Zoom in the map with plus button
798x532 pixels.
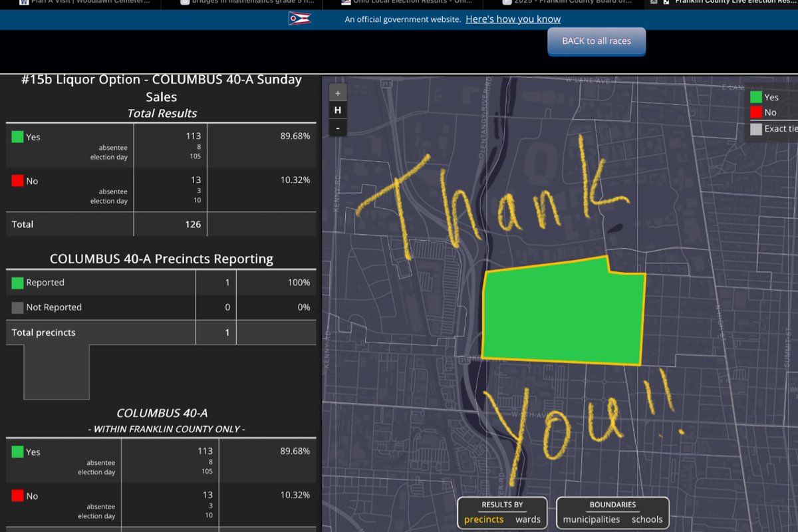[x=338, y=93]
